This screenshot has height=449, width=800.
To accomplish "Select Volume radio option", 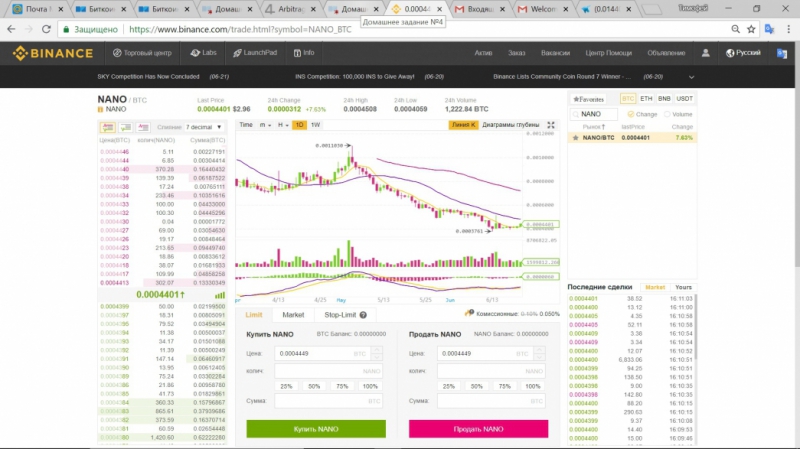I will [x=667, y=114].
